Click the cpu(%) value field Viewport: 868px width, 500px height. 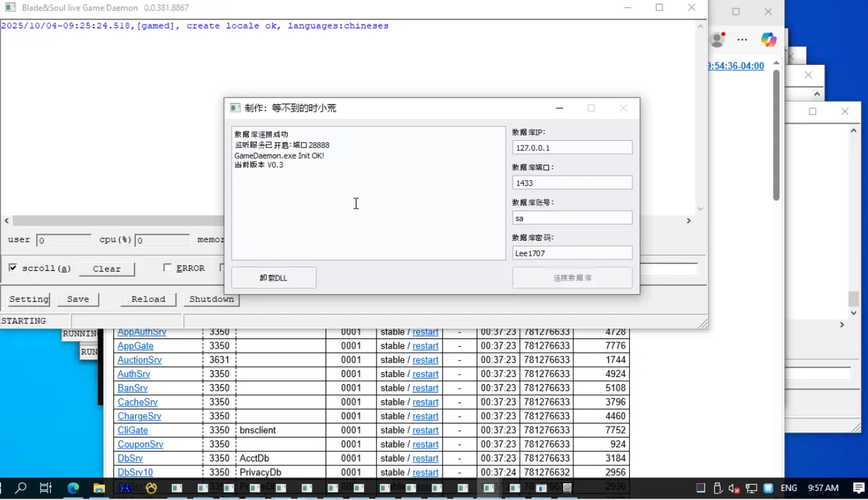pos(162,241)
